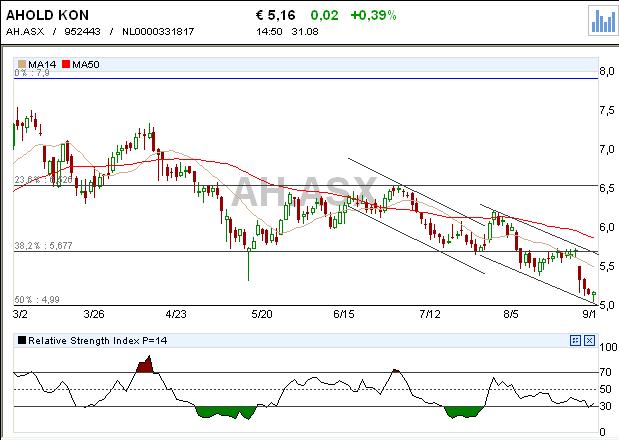The height and width of the screenshot is (440, 619).
Task: Click the 4/23 date axis label
Action: coord(176,314)
